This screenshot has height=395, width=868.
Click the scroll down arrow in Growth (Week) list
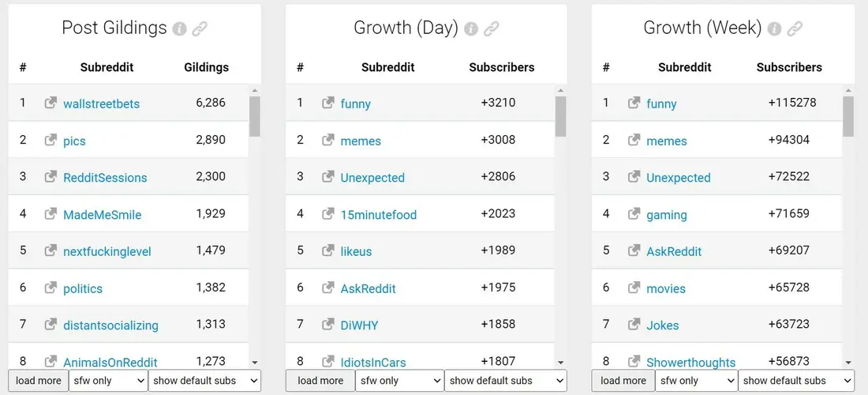click(x=848, y=363)
